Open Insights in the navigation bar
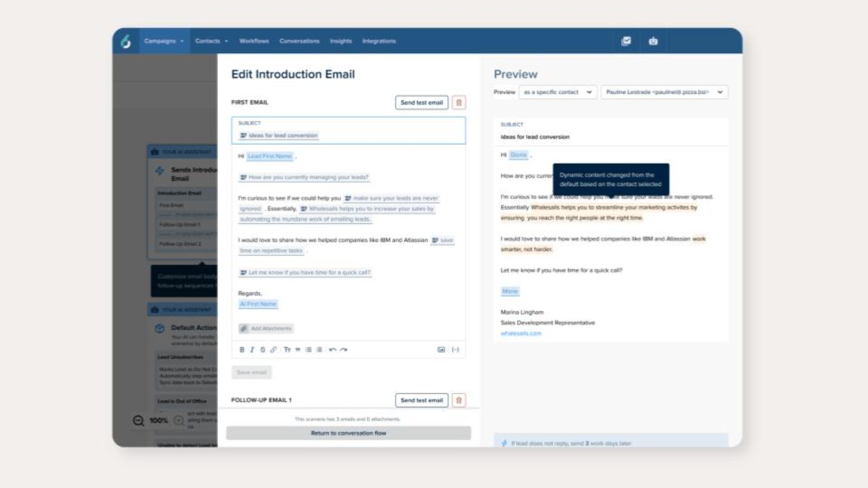The width and height of the screenshot is (868, 488). 341,41
